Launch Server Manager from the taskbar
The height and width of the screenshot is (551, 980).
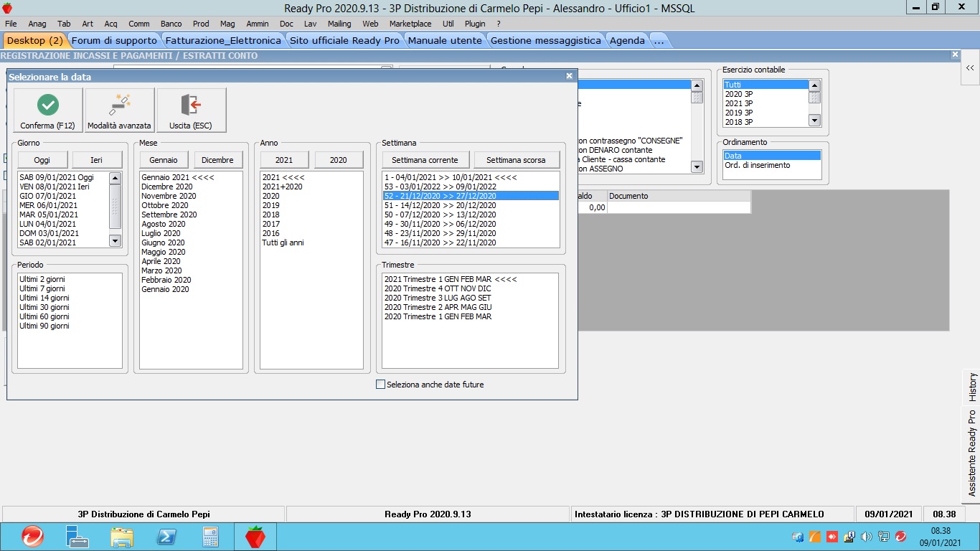[x=77, y=537]
